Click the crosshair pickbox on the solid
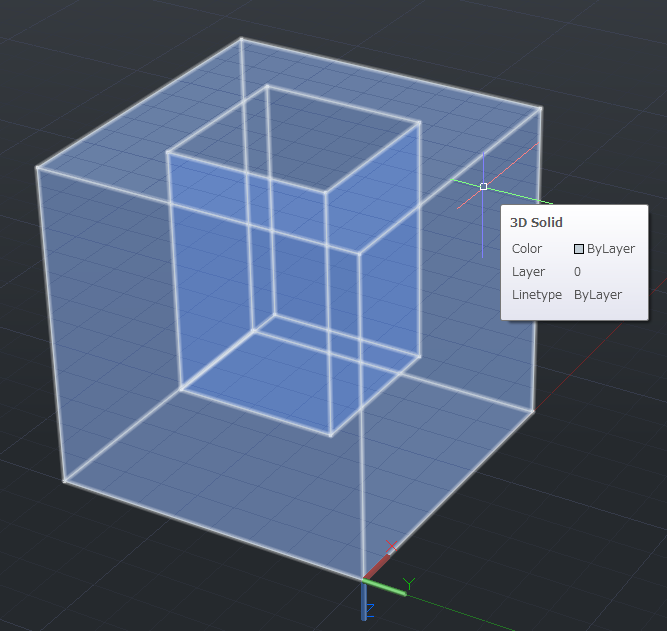Screen dimensions: 667x631 click(483, 186)
